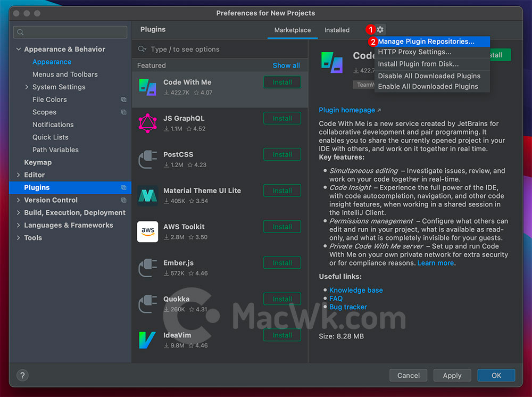The height and width of the screenshot is (397, 532).
Task: Select the IdeaVim plugin icon
Action: tap(147, 340)
